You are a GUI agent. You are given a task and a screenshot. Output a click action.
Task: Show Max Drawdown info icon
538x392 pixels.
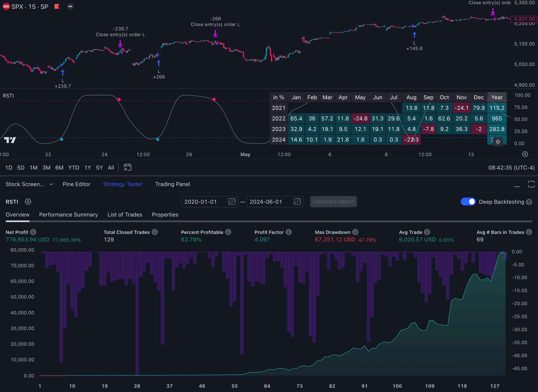355,232
